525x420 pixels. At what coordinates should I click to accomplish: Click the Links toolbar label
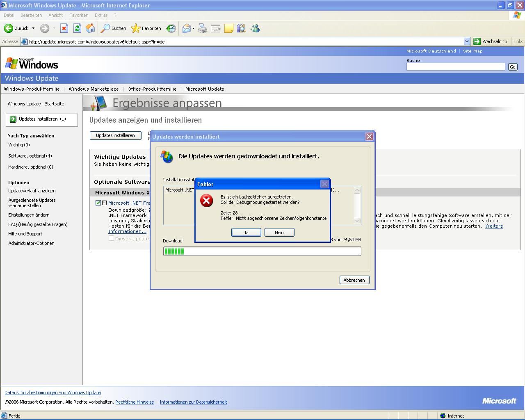pyautogui.click(x=518, y=41)
